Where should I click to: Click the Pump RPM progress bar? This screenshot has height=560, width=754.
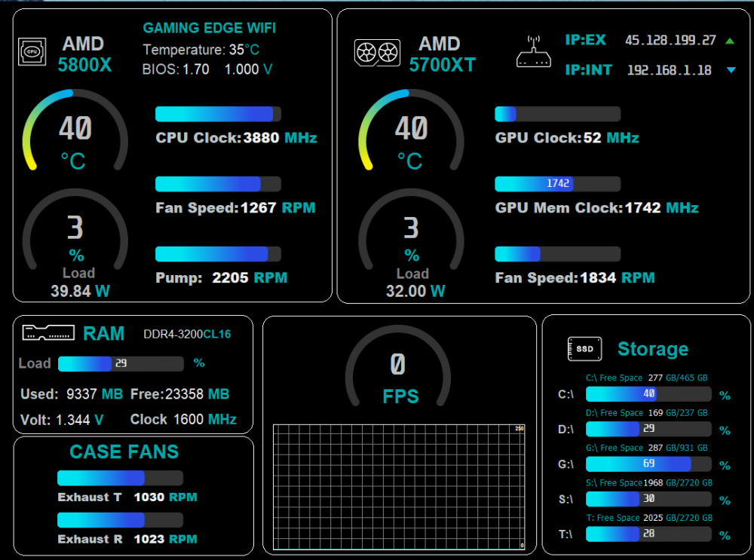[x=218, y=254]
